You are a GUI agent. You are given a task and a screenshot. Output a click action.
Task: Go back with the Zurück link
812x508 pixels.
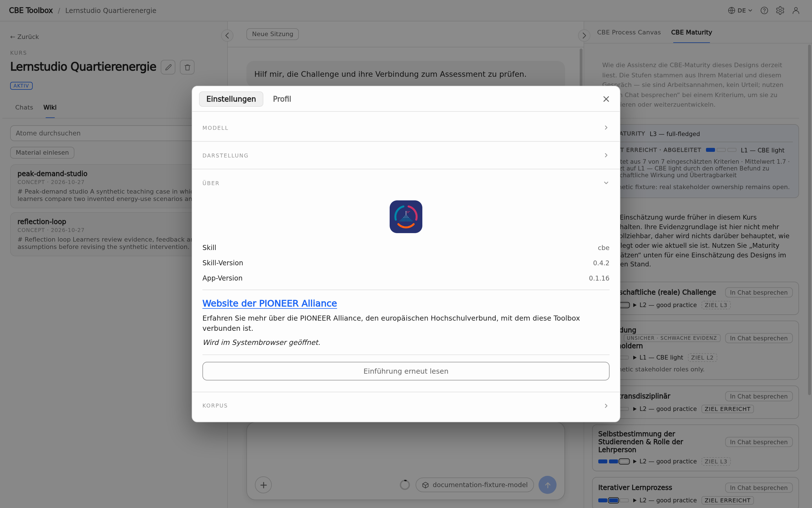coord(25,37)
